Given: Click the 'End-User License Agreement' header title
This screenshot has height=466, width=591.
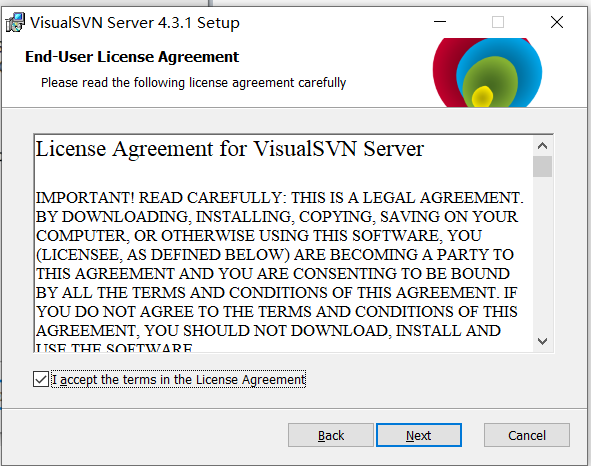Looking at the screenshot, I should pyautogui.click(x=132, y=57).
